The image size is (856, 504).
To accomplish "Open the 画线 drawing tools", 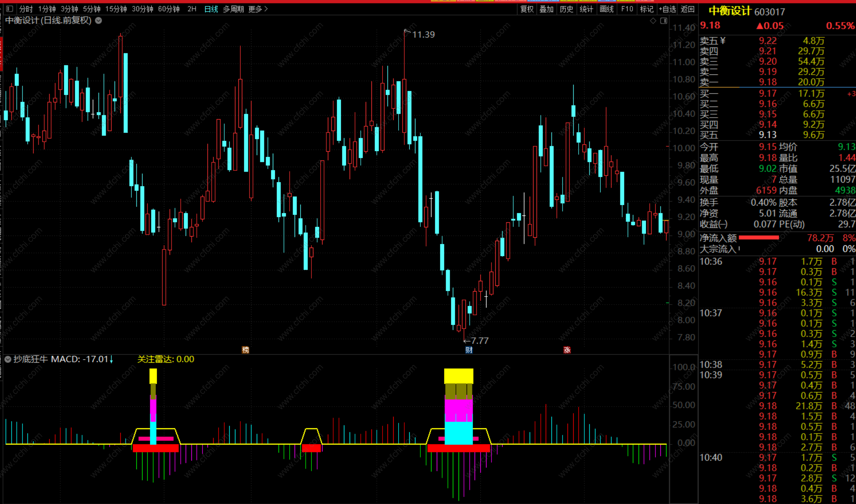I will [606, 9].
